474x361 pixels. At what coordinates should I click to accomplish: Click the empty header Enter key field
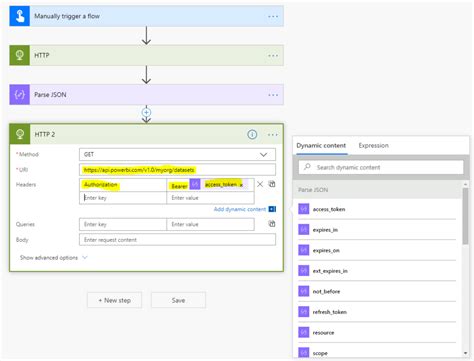pos(123,198)
